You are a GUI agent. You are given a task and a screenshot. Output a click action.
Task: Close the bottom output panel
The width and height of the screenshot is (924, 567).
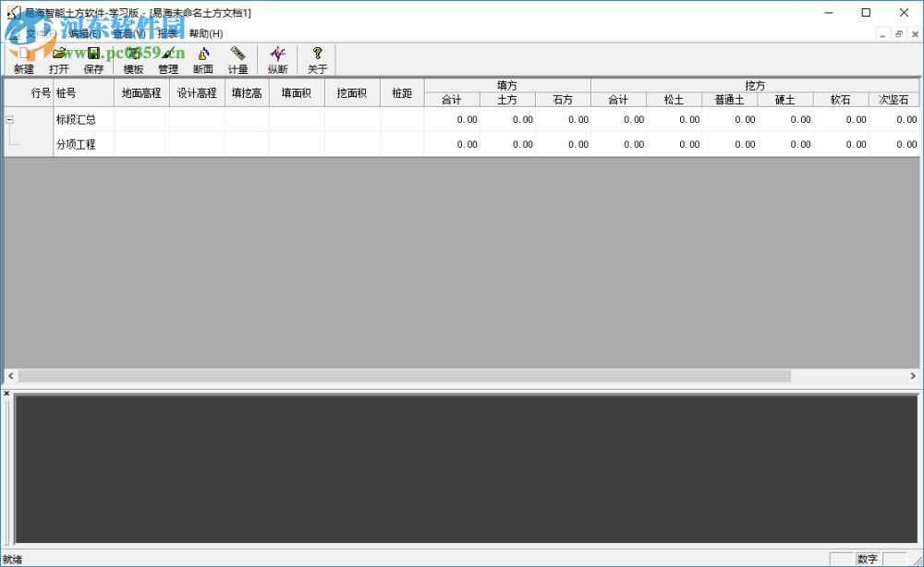coord(6,392)
